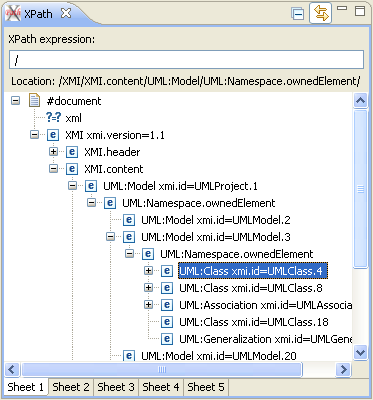The height and width of the screenshot is (400, 373).
Task: Click element icon beside XMI.content
Action: pyautogui.click(x=72, y=169)
